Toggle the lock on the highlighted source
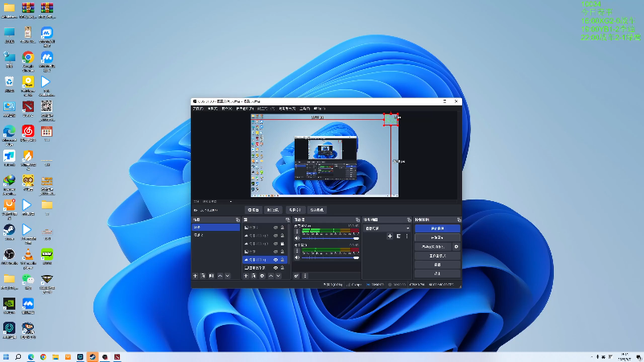Image resolution: width=644 pixels, height=362 pixels. click(x=283, y=260)
